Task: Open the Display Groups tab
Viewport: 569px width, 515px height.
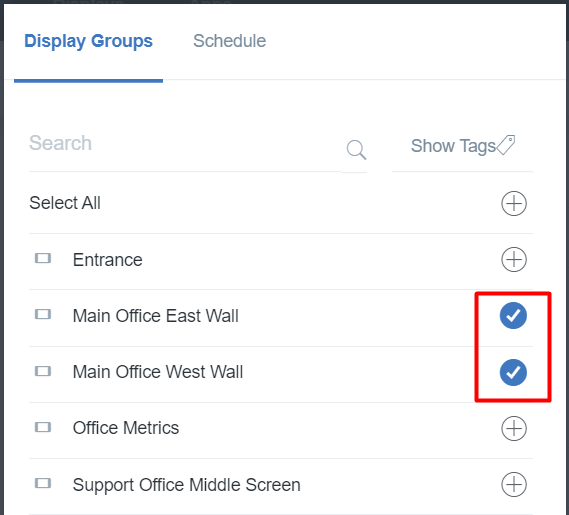Action: pos(88,41)
